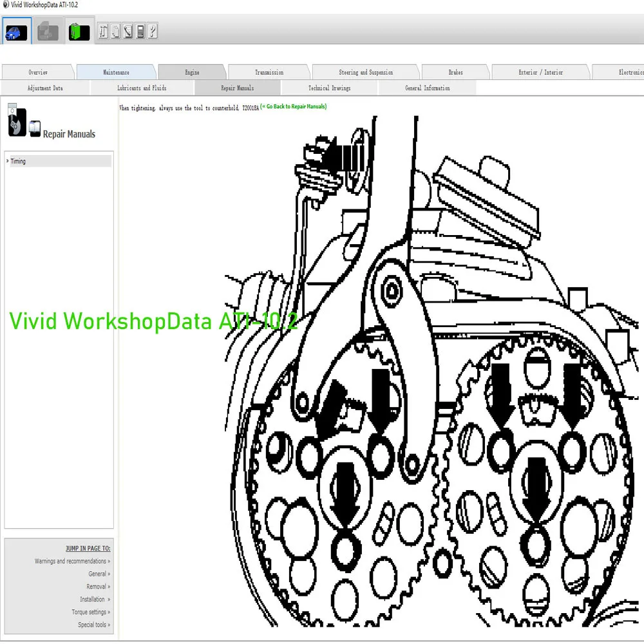644x644 pixels.
Task: Select the Brakes tab
Action: (455, 72)
